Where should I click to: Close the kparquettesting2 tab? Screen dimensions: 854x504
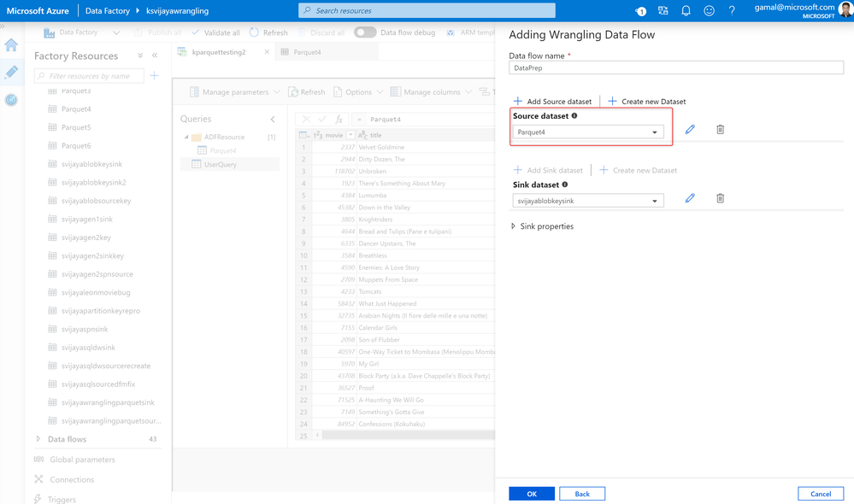267,52
